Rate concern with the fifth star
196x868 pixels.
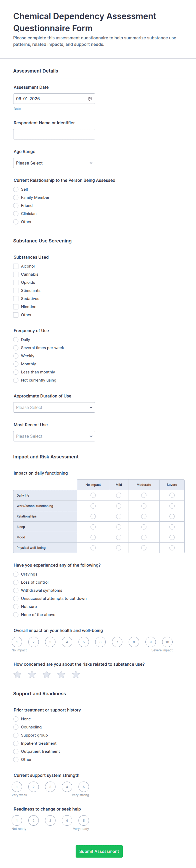coord(76,674)
